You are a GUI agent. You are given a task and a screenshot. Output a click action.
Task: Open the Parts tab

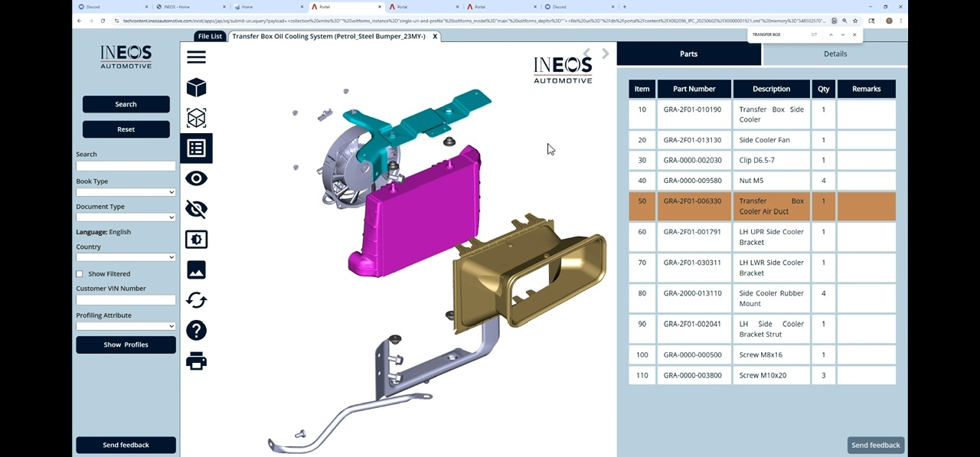pyautogui.click(x=689, y=54)
